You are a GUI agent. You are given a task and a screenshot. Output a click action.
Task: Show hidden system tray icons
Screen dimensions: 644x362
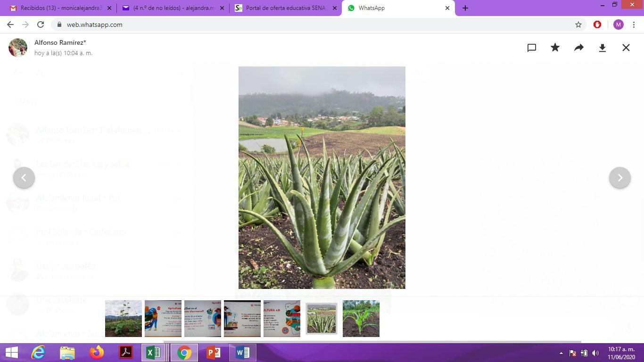561,353
